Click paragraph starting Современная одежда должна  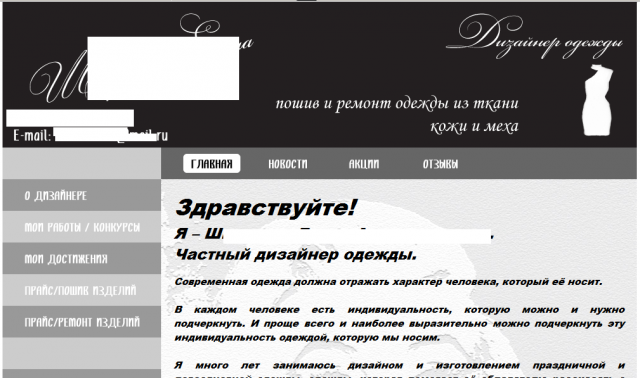(x=388, y=282)
